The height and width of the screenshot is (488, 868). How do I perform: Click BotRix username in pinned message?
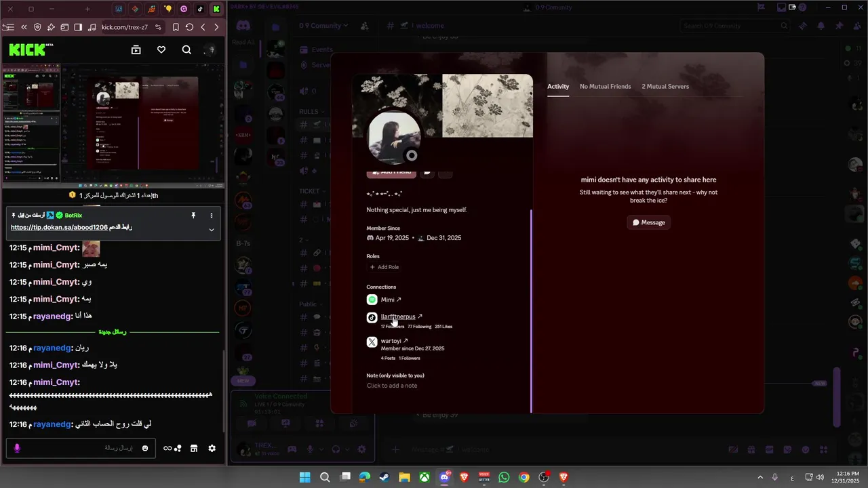point(73,216)
